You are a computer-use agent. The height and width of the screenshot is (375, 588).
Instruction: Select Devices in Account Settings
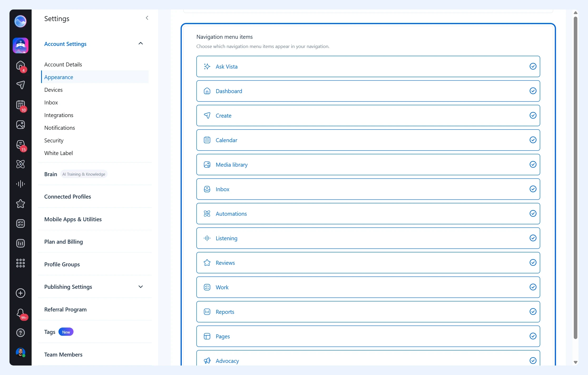click(53, 90)
